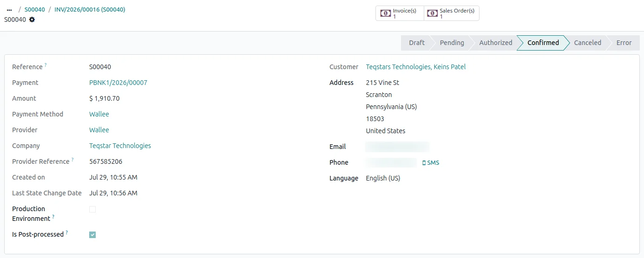
Task: Show help for Production Environment
Action: [53, 217]
